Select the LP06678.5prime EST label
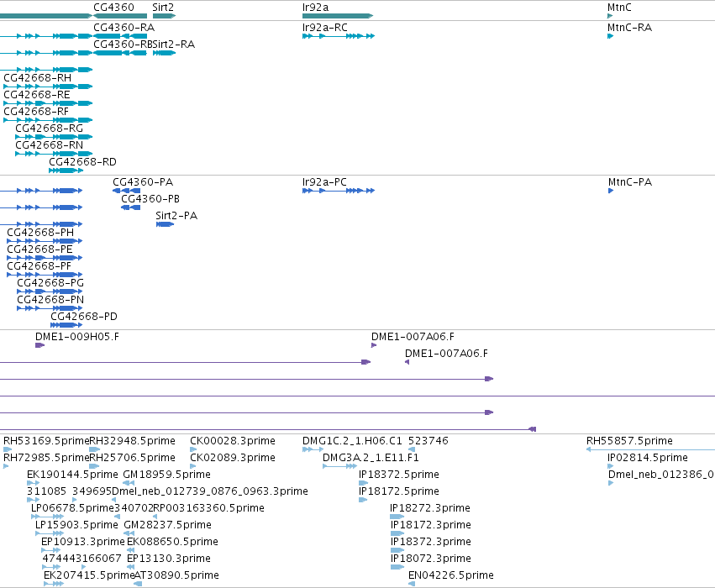Screen dimensions: 715x588 pos(72,509)
